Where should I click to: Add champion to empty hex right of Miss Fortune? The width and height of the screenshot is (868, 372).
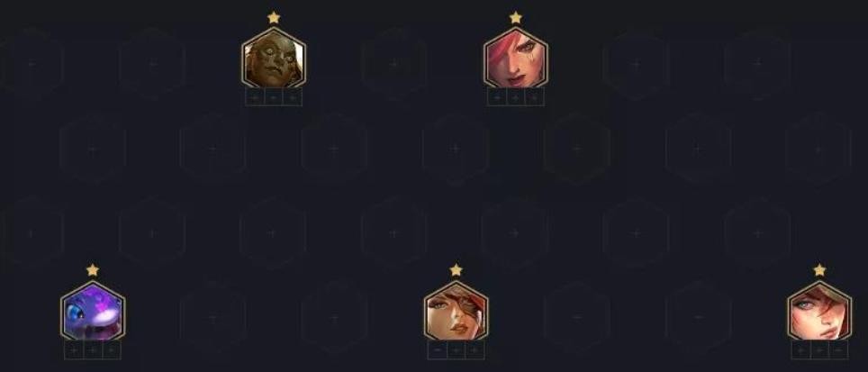[577, 317]
